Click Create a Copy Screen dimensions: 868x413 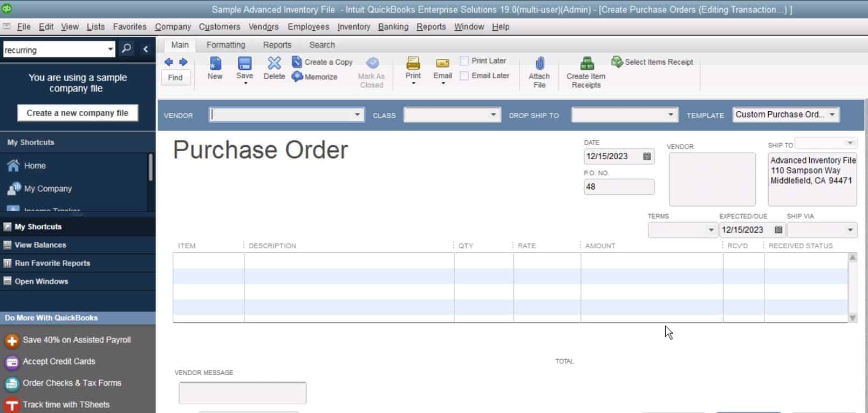pyautogui.click(x=322, y=62)
